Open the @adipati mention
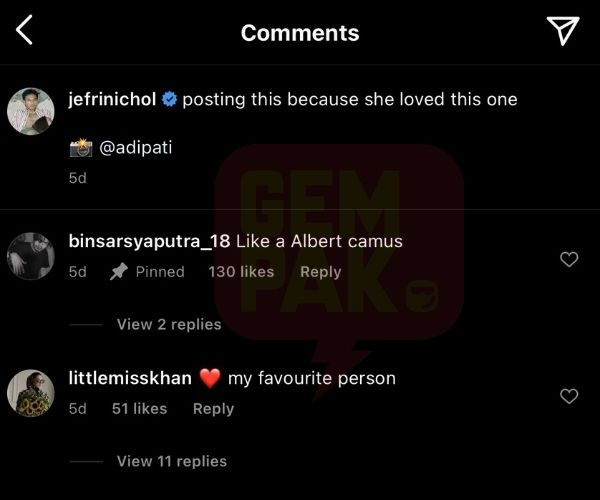Viewport: 600px width, 500px height. click(x=136, y=148)
